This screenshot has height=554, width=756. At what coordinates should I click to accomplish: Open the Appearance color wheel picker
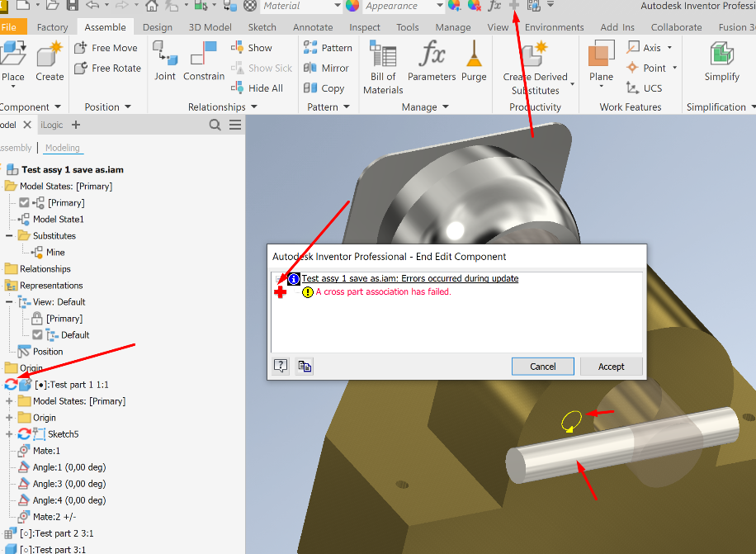(x=352, y=7)
